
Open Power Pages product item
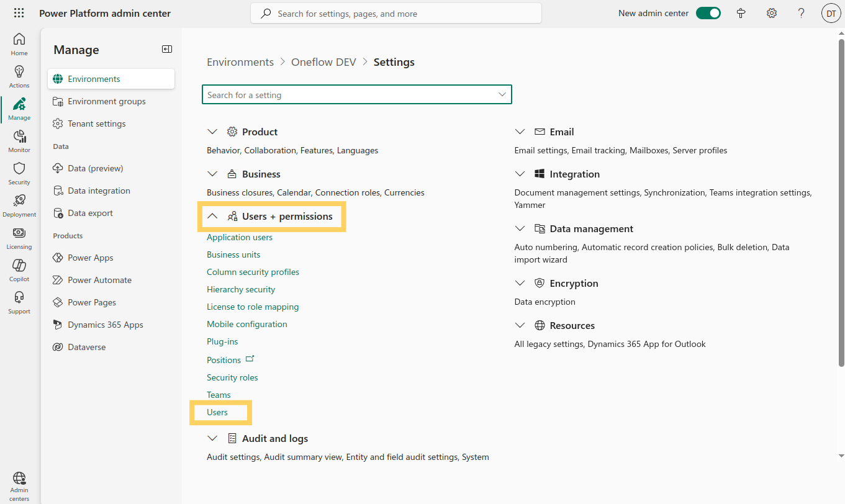click(x=111, y=302)
